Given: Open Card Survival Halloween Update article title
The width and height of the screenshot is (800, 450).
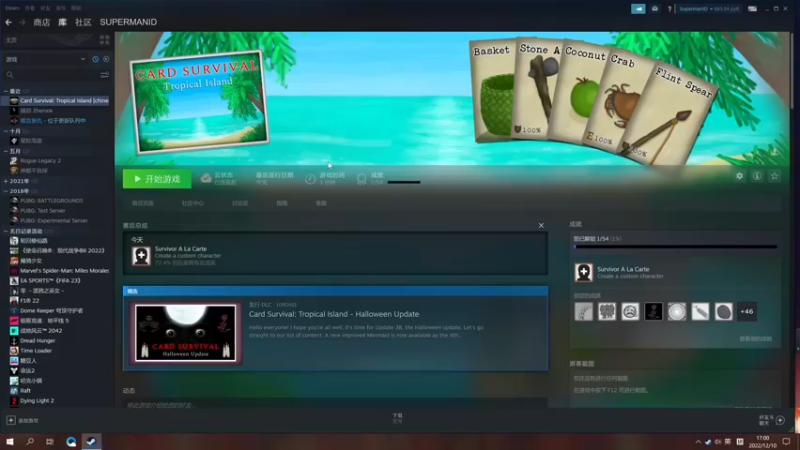Looking at the screenshot, I should [334, 314].
